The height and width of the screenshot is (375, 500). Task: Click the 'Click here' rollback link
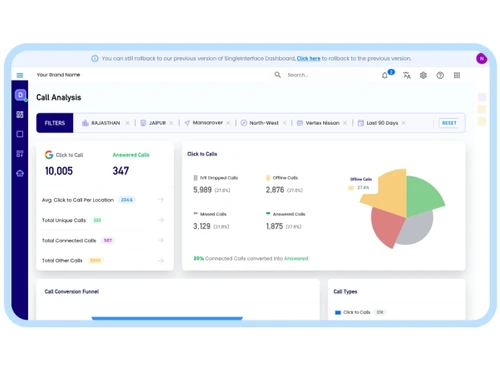308,59
